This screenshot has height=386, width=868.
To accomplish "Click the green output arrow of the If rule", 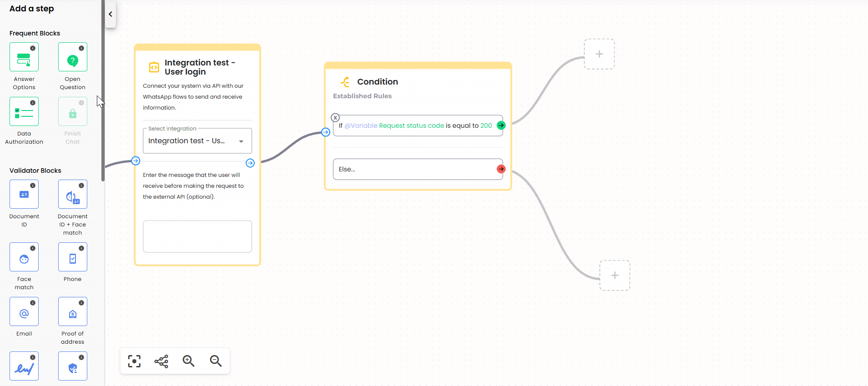I will click(501, 125).
